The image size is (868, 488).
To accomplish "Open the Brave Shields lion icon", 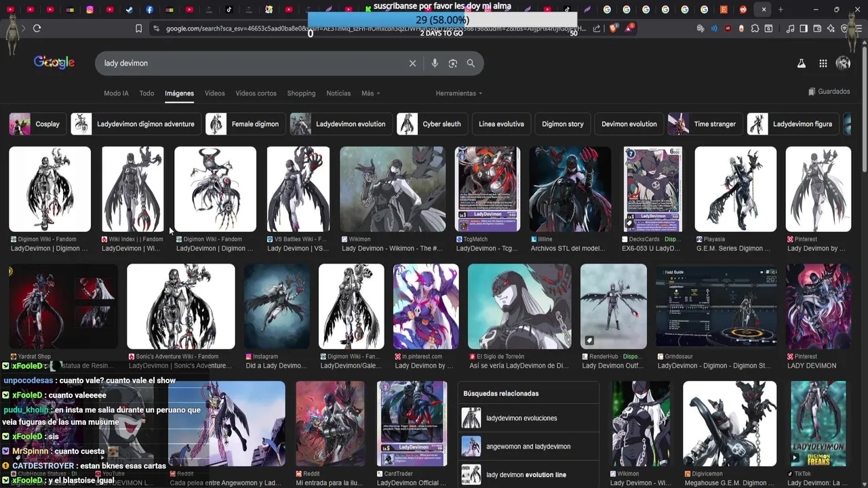I will 614,28.
